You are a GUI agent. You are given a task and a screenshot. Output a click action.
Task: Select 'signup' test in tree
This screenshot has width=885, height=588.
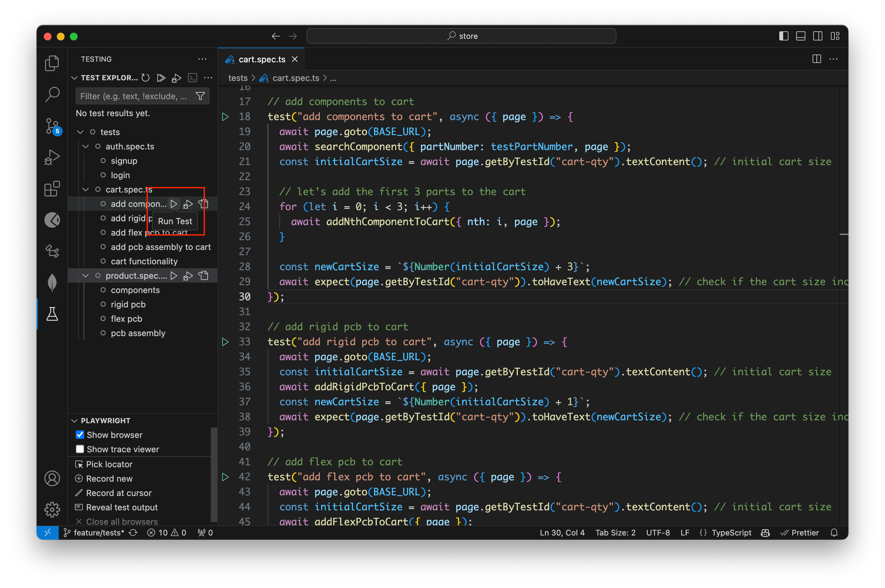[x=124, y=161]
